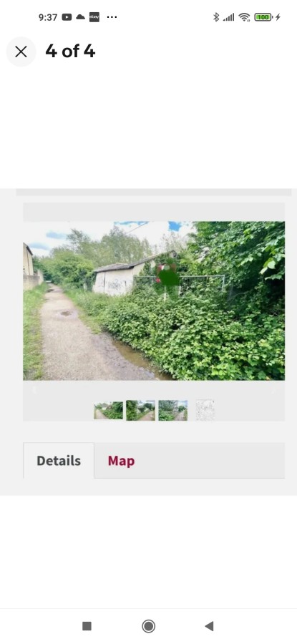The height and width of the screenshot is (644, 297).
Task: Switch to the Details tab
Action: click(59, 460)
